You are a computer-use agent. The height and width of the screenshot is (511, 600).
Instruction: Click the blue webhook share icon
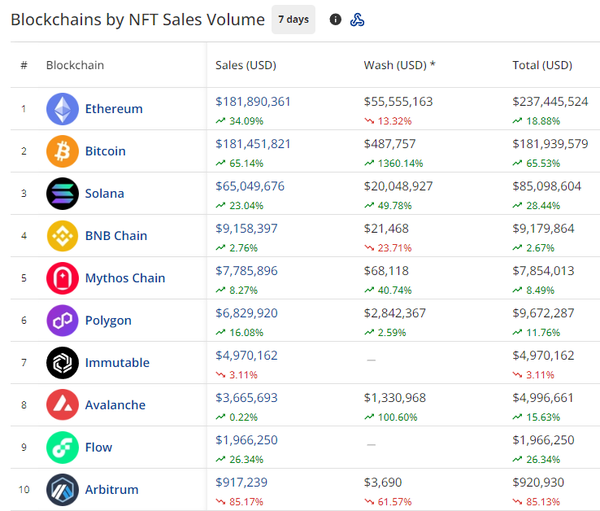(x=357, y=20)
